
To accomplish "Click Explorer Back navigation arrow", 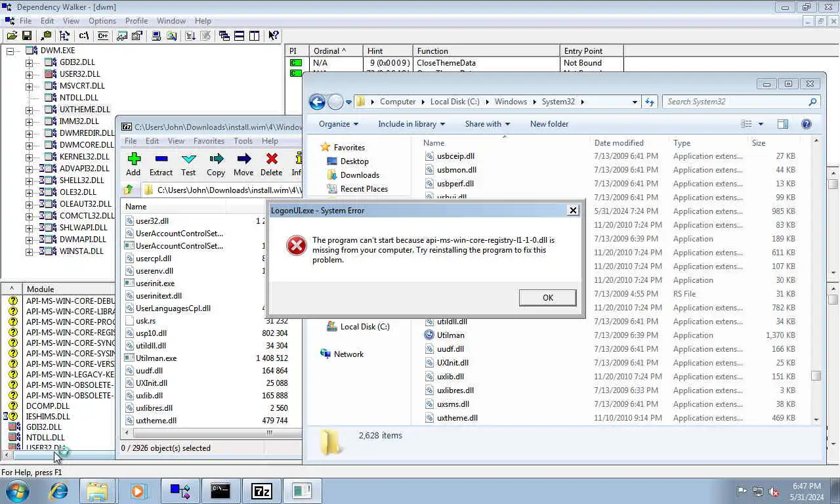I will coord(317,102).
